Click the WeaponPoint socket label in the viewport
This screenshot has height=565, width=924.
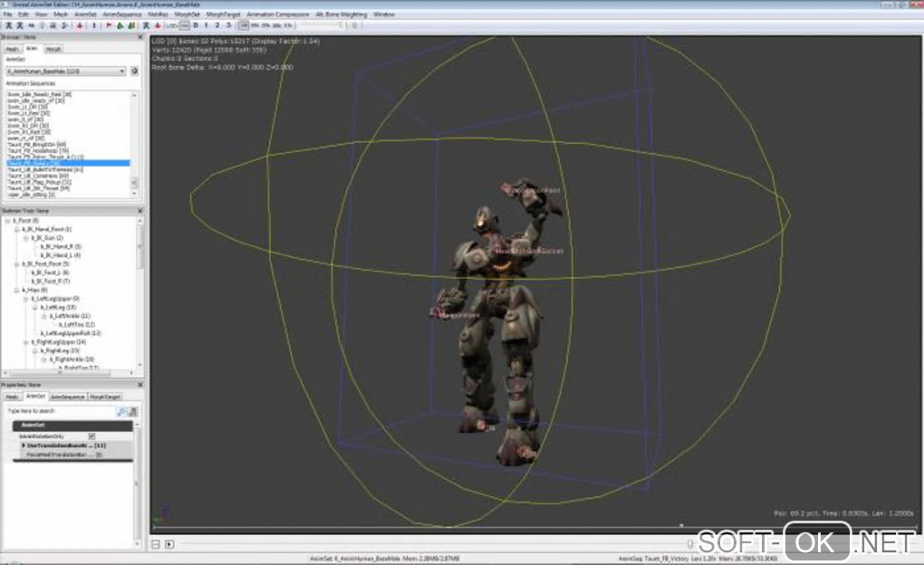(x=459, y=315)
